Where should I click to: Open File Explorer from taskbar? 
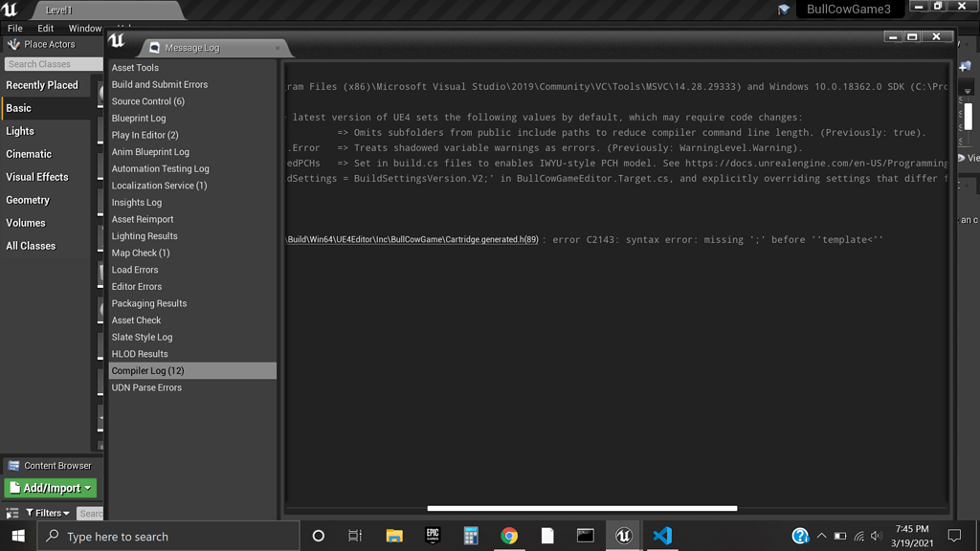(x=394, y=536)
